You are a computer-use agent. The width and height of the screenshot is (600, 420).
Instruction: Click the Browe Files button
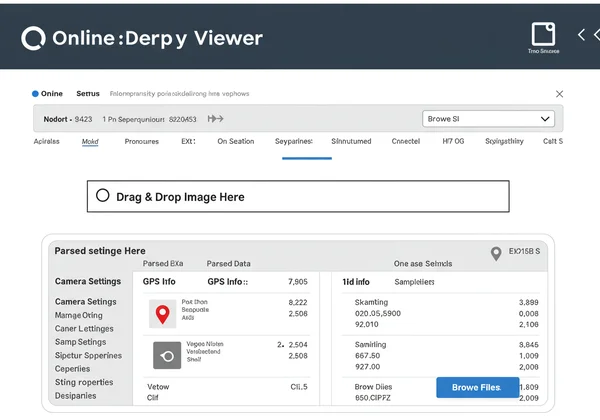(x=478, y=387)
